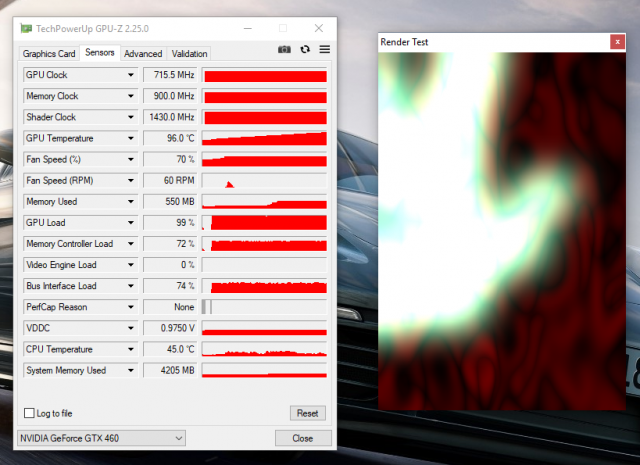This screenshot has width=640, height=465.
Task: Open the Memory Controller Load dropdown
Action: click(x=131, y=244)
